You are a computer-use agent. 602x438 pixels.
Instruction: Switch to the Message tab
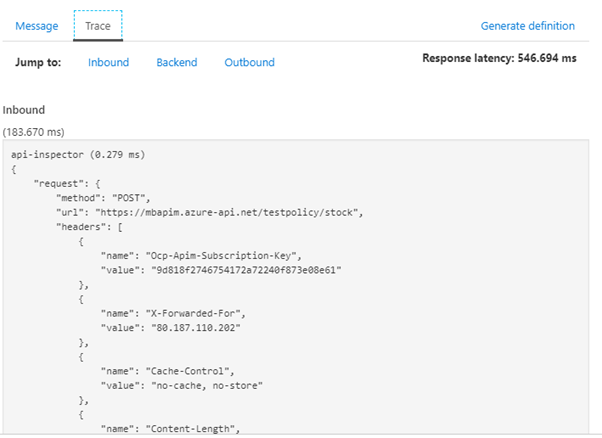click(x=37, y=26)
